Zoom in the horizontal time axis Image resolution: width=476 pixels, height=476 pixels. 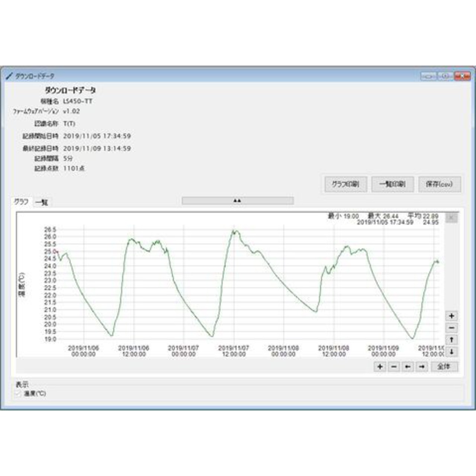pyautogui.click(x=380, y=367)
